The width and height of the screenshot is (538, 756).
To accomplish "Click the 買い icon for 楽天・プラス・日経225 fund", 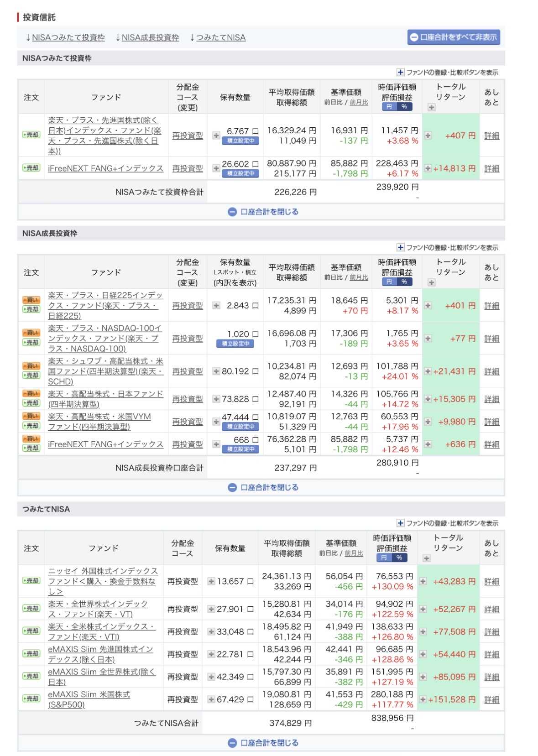I will pyautogui.click(x=31, y=300).
